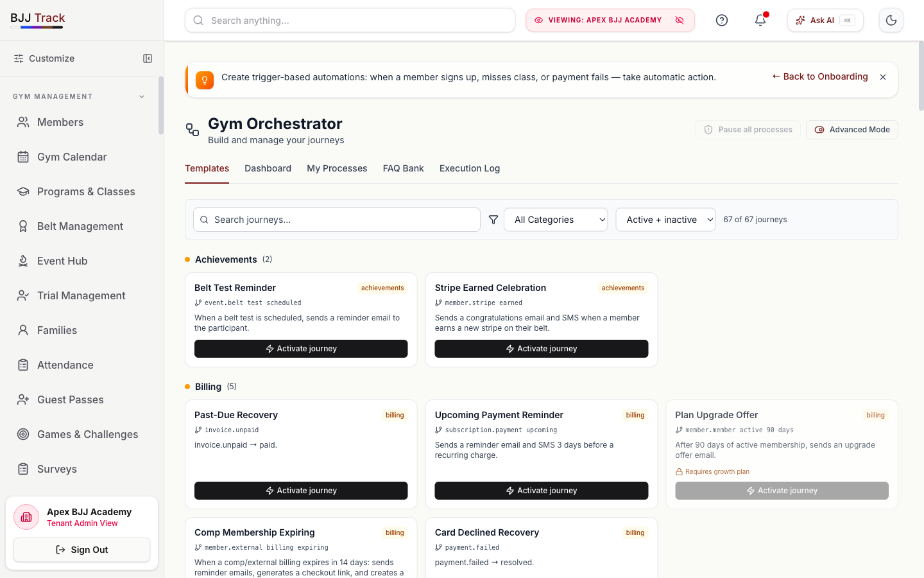The width and height of the screenshot is (924, 578).
Task: Click the Apex BJJ Academy avatar icon
Action: click(26, 517)
